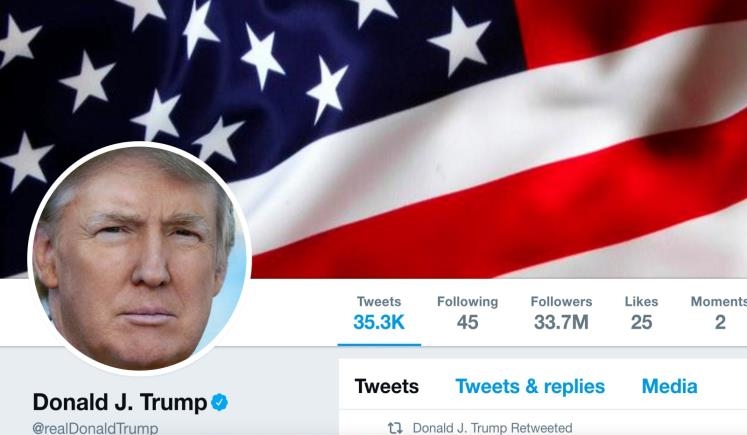
Task: View the Followers list label
Action: click(561, 302)
